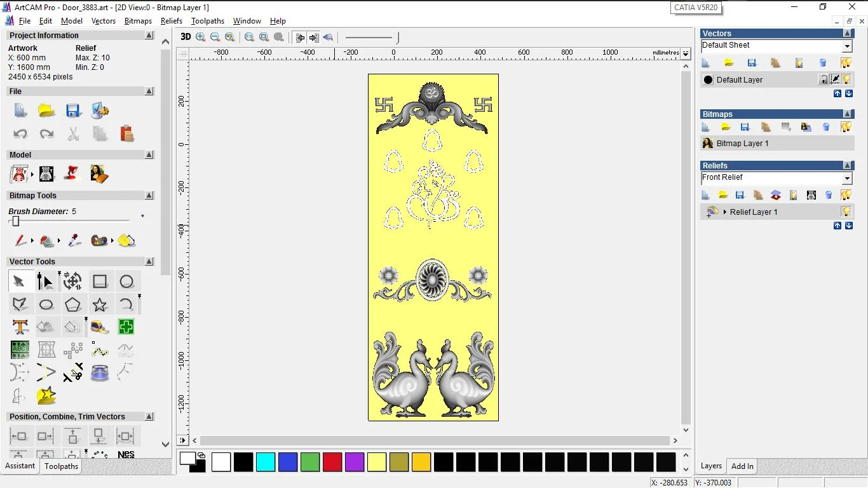Pick the red color swatch in palette
Image resolution: width=868 pixels, height=488 pixels.
click(332, 462)
